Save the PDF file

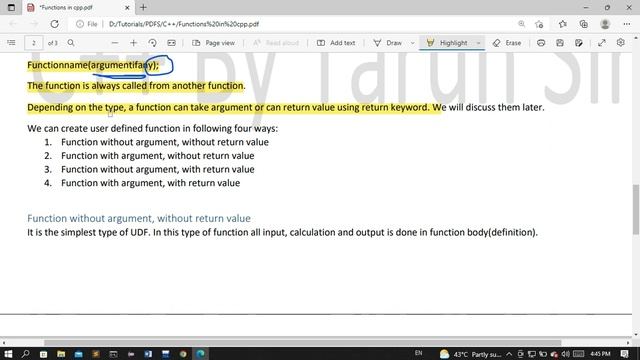pos(560,42)
